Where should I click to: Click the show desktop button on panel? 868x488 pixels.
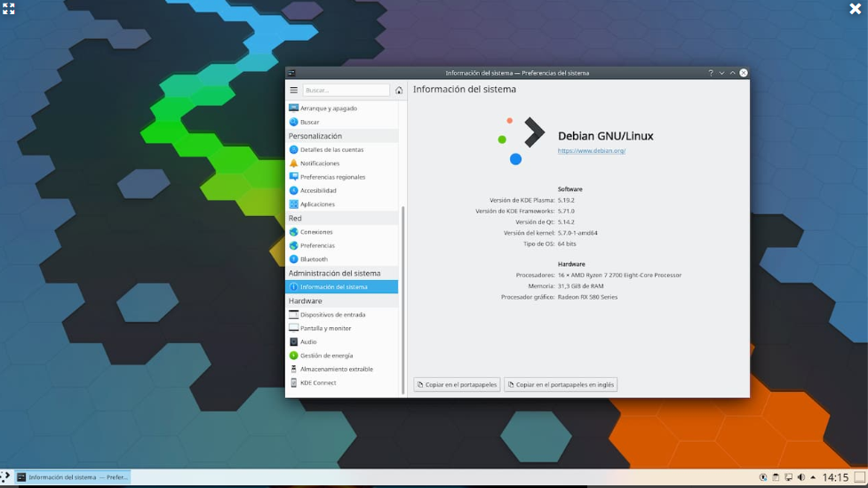pyautogui.click(x=860, y=477)
